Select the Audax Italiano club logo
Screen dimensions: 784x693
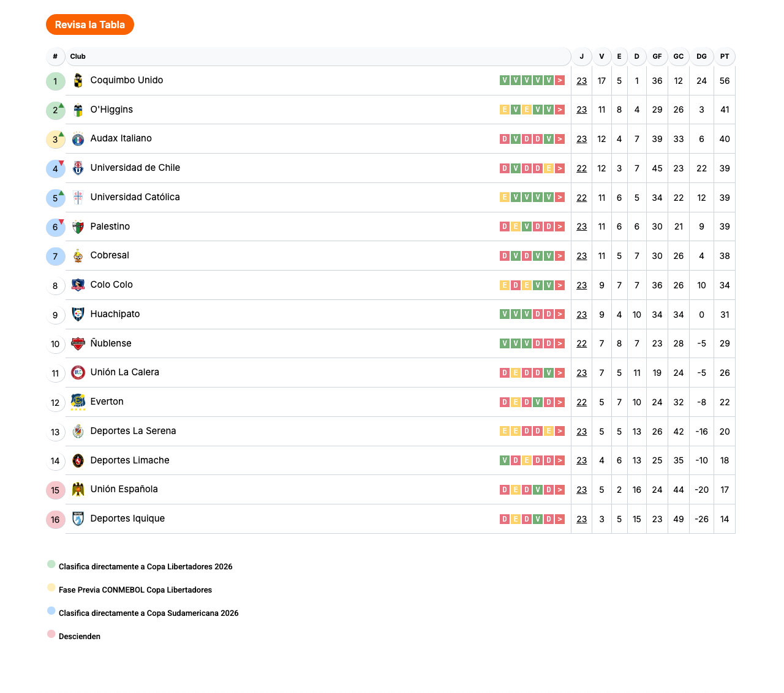coord(78,140)
